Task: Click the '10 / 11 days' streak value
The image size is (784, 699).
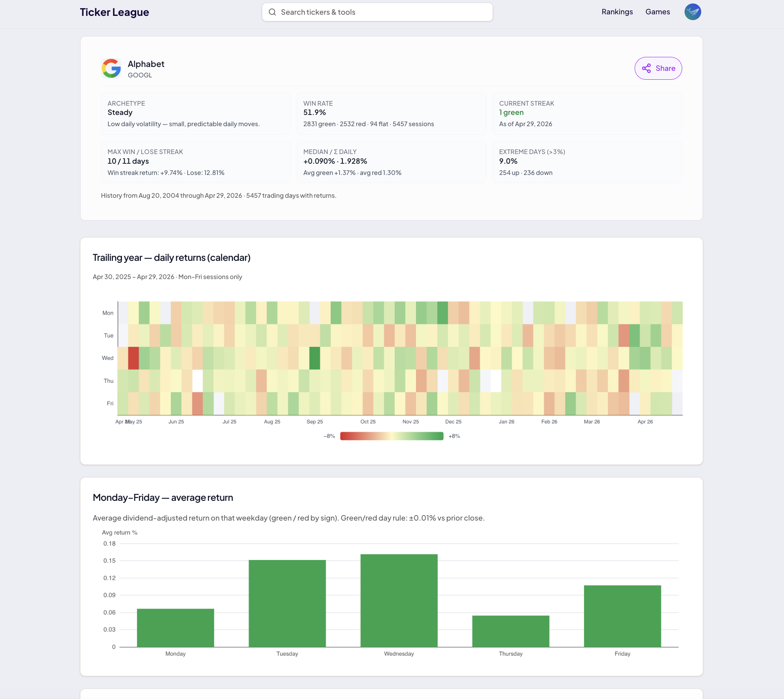Action: 128,161
